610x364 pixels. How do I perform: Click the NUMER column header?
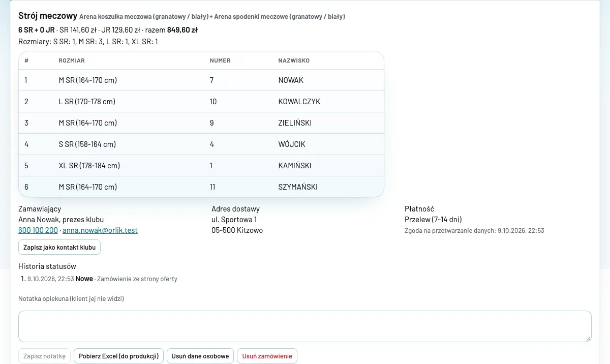click(x=220, y=60)
